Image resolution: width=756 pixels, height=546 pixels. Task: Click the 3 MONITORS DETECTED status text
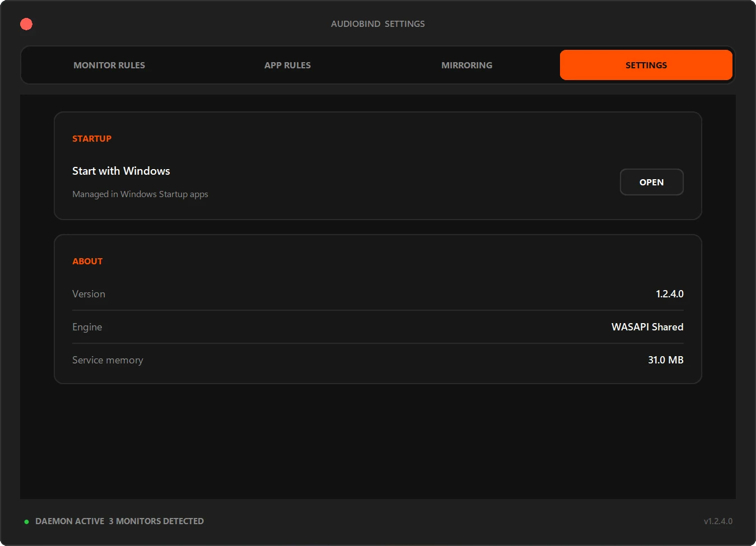[156, 521]
